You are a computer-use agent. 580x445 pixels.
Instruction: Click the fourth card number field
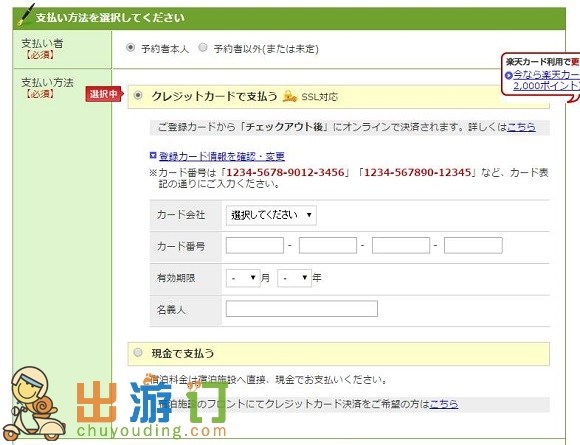[473, 246]
